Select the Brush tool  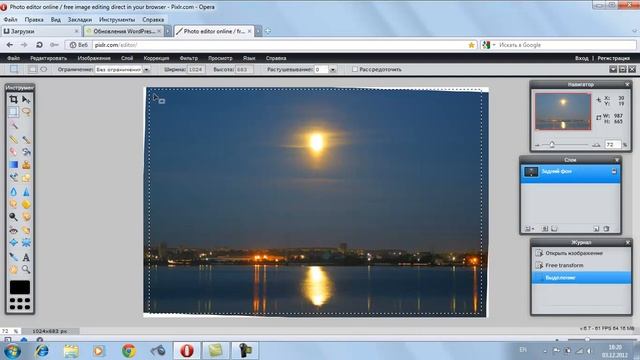(x=26, y=140)
